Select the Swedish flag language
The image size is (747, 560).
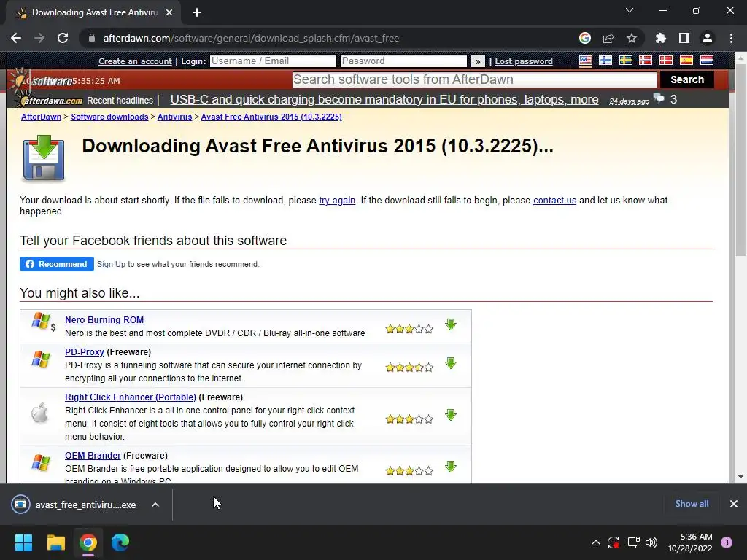point(625,61)
